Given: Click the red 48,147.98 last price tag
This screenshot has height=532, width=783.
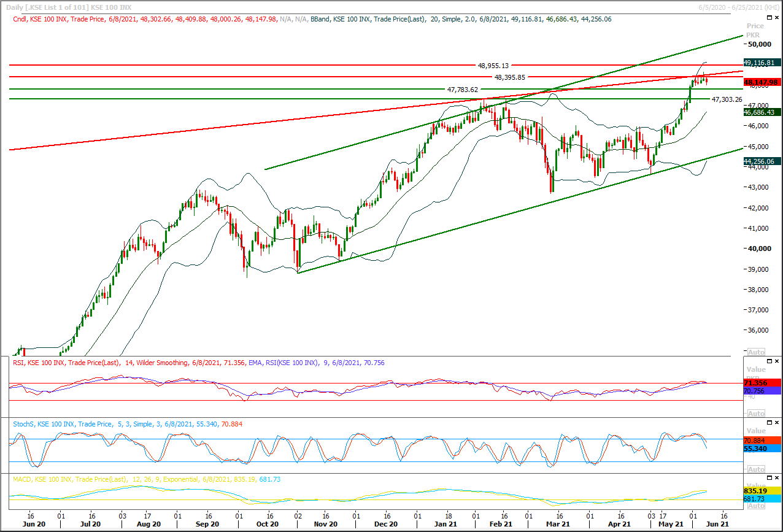Looking at the screenshot, I should point(762,82).
